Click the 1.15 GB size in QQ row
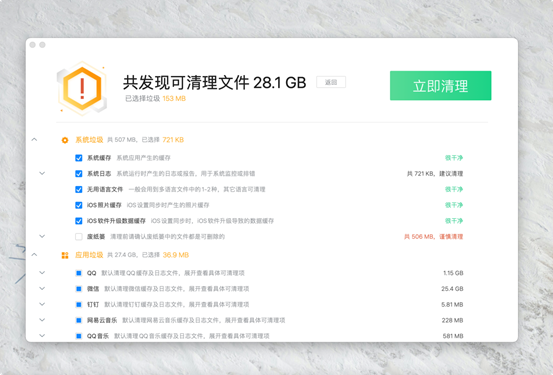Viewport: 553px width, 375px height. [453, 273]
